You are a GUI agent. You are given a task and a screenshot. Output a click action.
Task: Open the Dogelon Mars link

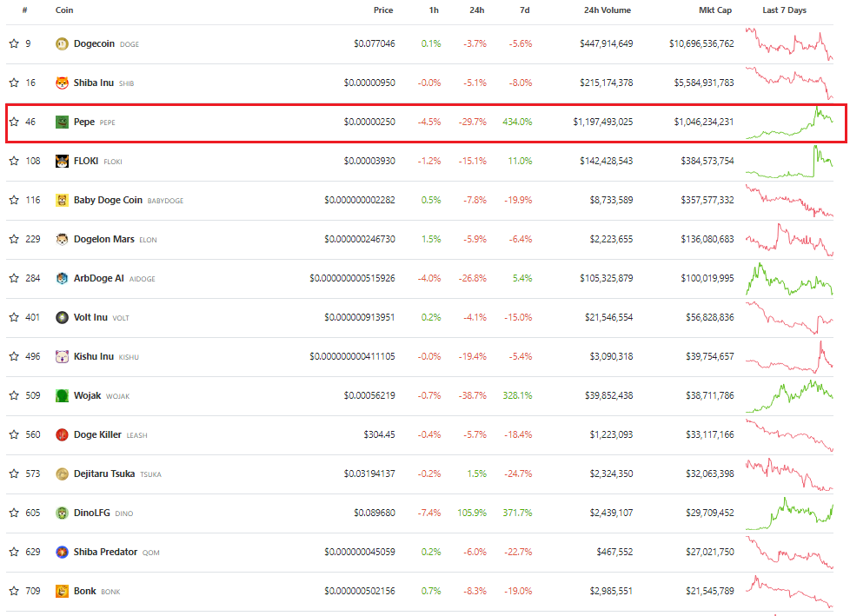[x=104, y=239]
